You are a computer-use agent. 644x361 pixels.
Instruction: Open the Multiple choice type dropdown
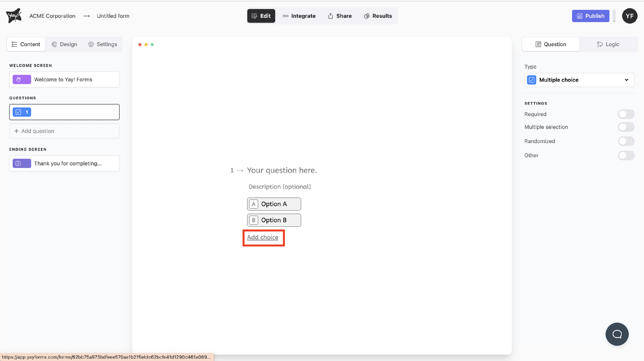579,80
